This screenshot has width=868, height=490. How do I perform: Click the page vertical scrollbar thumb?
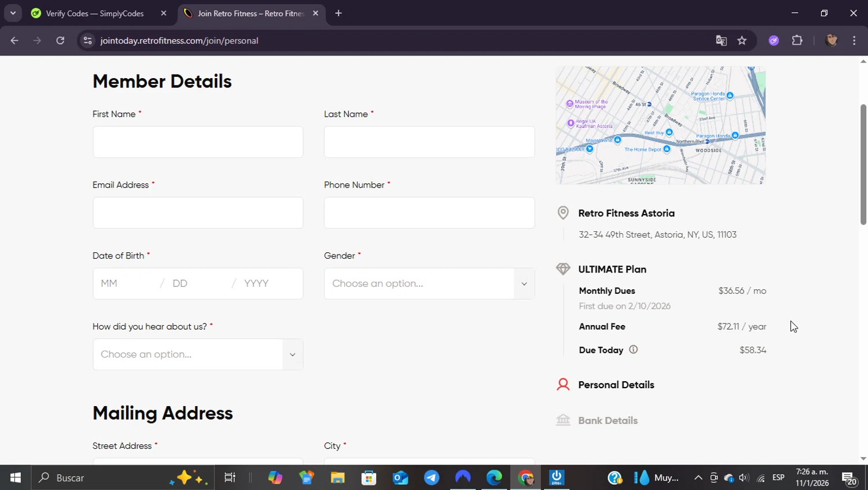click(x=863, y=164)
